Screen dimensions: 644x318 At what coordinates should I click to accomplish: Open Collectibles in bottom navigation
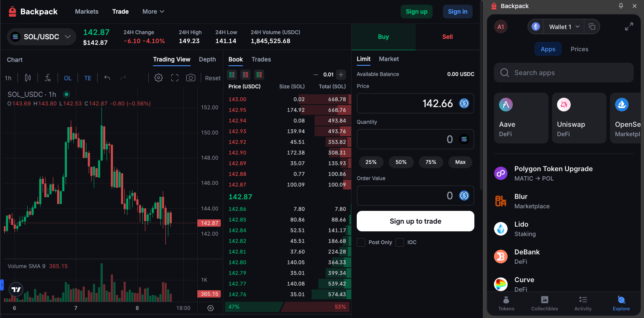tap(544, 303)
